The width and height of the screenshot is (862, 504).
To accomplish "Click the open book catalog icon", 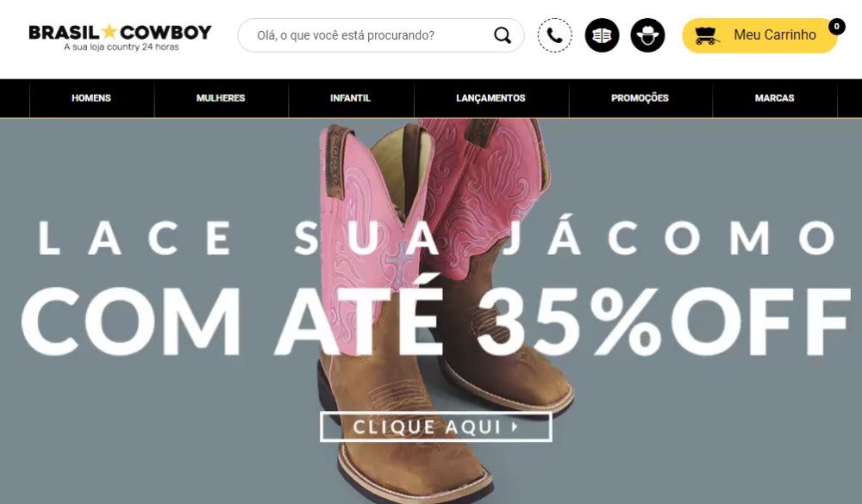I will pos(602,35).
